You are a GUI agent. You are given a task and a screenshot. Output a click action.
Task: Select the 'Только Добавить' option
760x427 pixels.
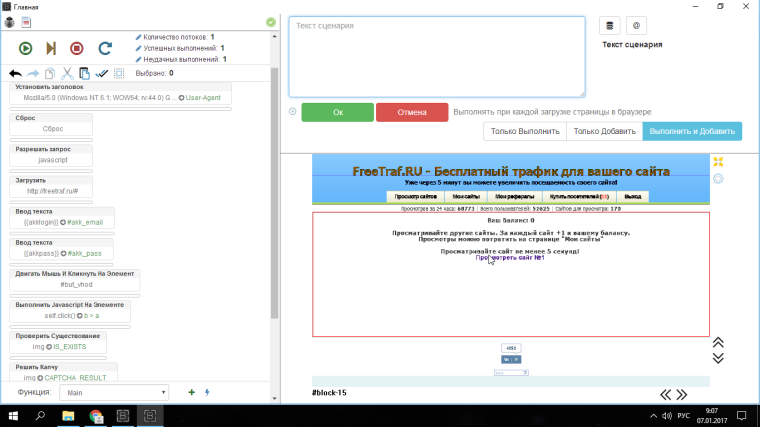coord(603,131)
